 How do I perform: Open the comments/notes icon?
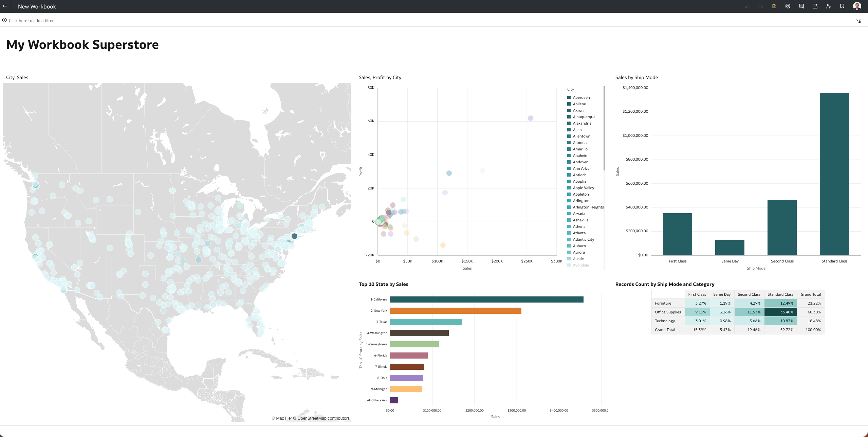pos(801,6)
